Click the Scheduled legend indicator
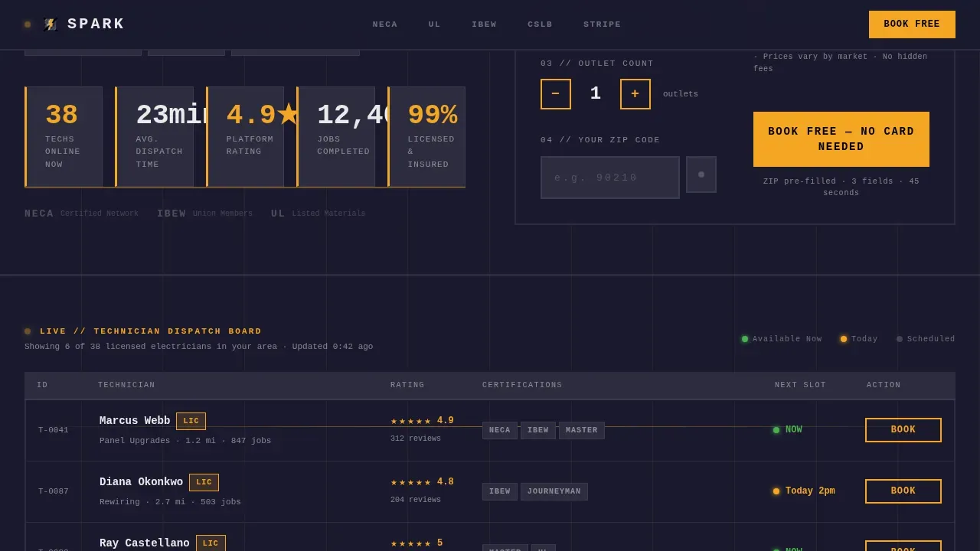Viewport: 980px width, 551px height. tap(926, 339)
